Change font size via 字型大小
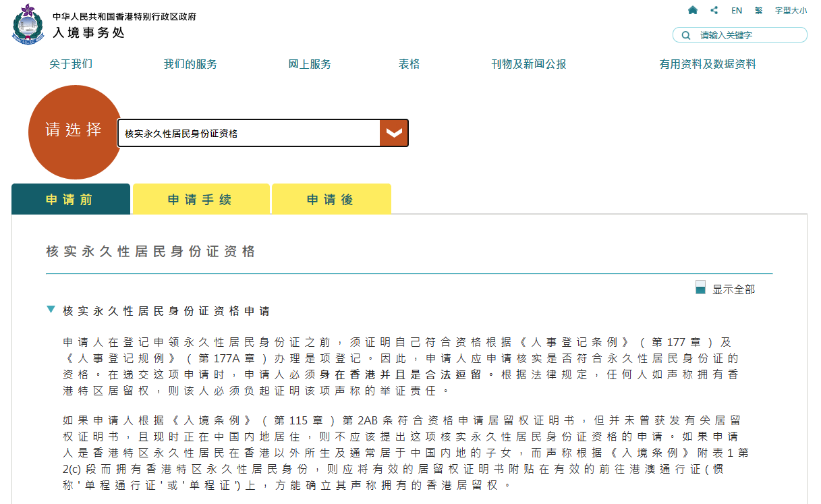This screenshot has width=821, height=504. [x=791, y=11]
